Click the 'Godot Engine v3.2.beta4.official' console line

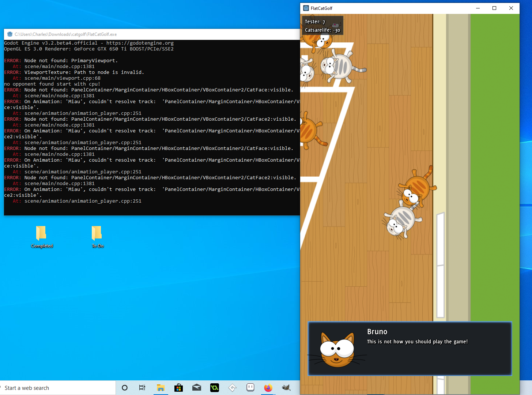(89, 43)
